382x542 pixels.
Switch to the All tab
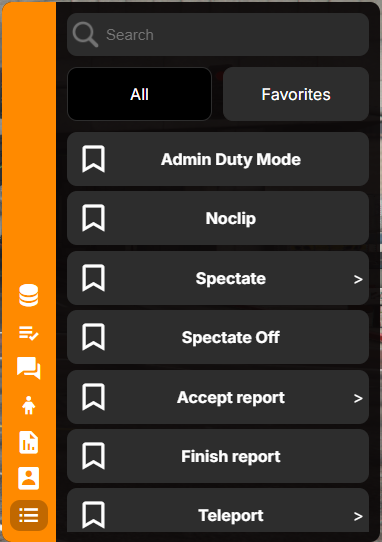coord(139,94)
